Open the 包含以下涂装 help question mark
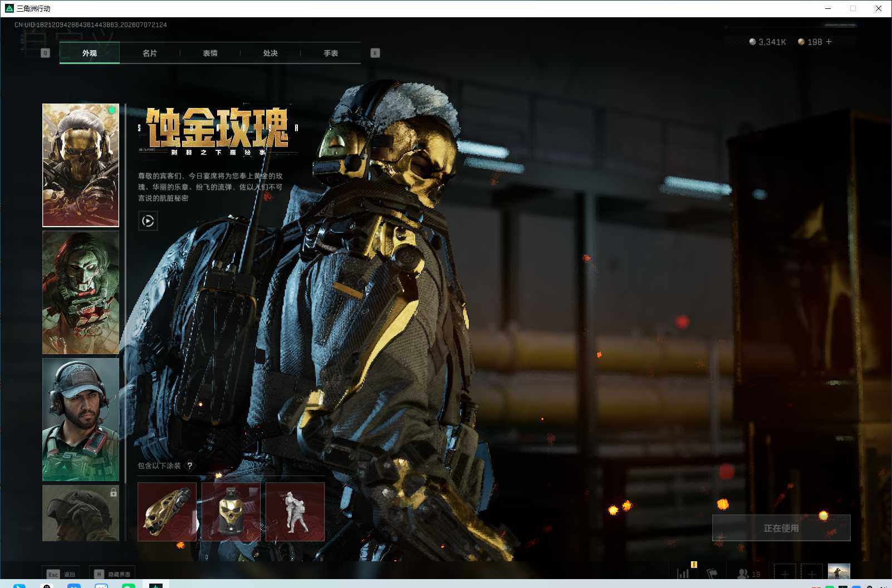892x588 pixels. 189,465
